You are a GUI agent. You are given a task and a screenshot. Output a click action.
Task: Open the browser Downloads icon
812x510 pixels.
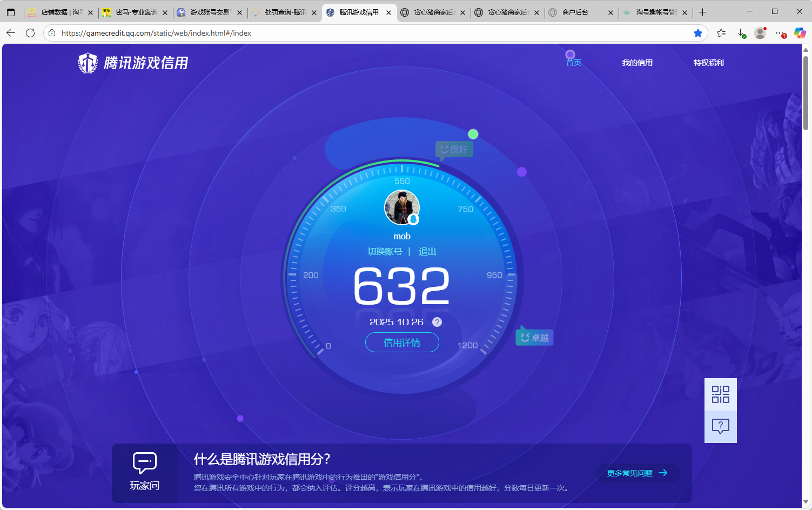[741, 33]
